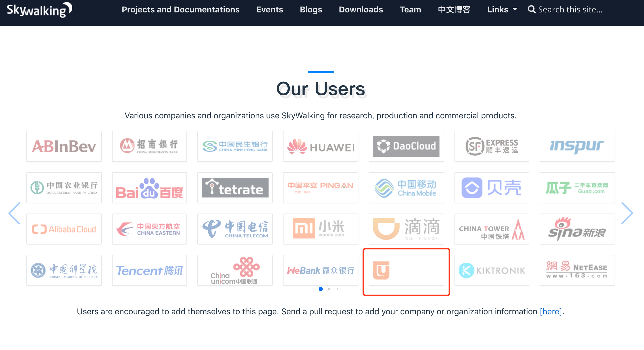Open the Downloads page
The image size is (644, 350).
[361, 10]
